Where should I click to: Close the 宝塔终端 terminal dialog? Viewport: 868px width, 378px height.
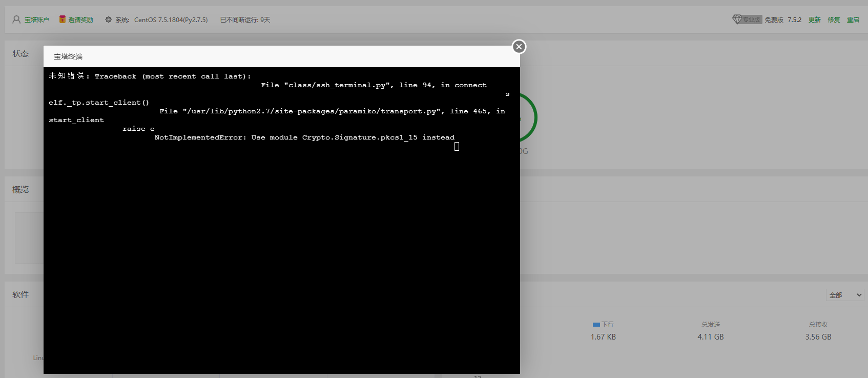click(519, 47)
